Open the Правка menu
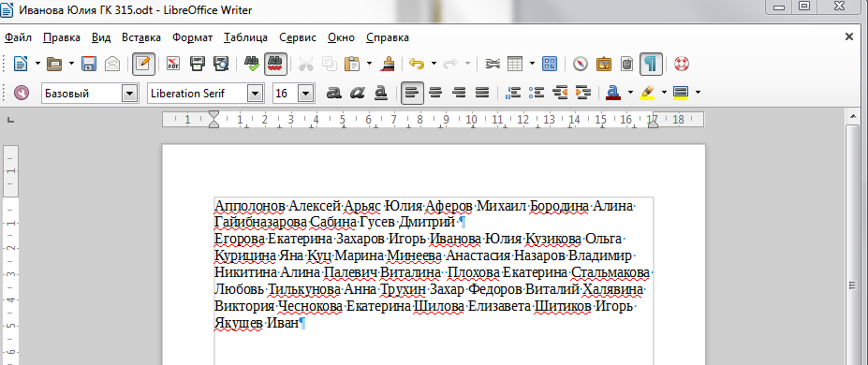This screenshot has height=365, width=868. pyautogui.click(x=62, y=37)
